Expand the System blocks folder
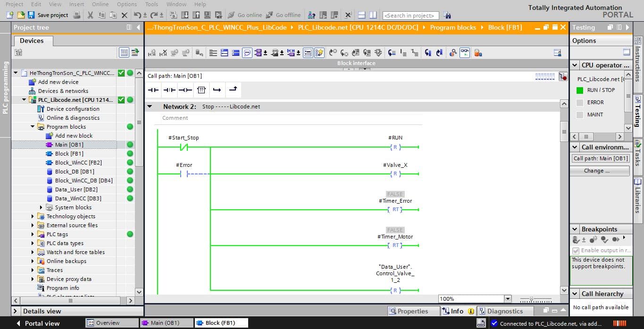The height and width of the screenshot is (329, 644). [x=41, y=207]
